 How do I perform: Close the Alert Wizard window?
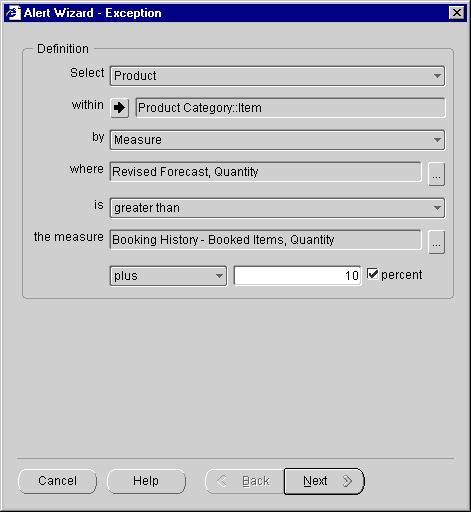click(x=457, y=13)
